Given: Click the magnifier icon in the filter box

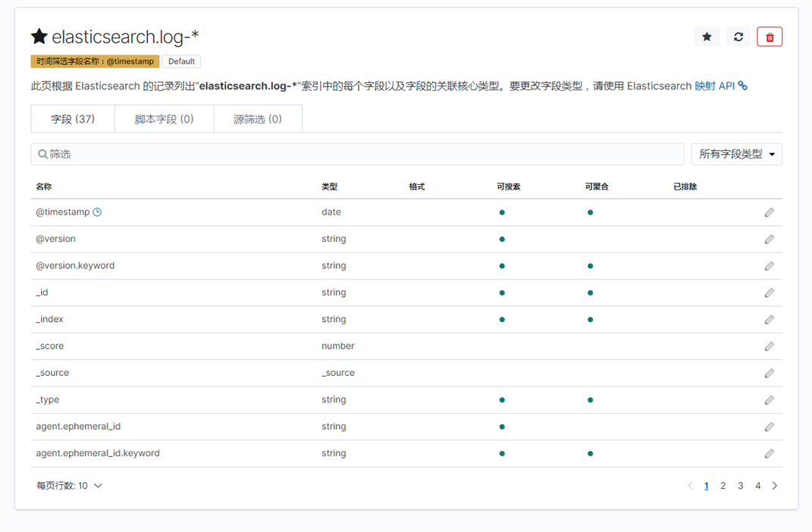Looking at the screenshot, I should pyautogui.click(x=43, y=154).
